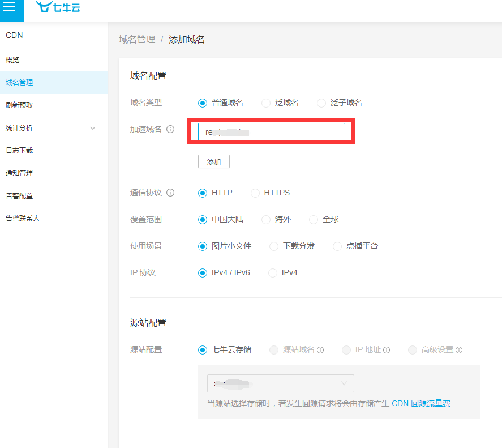
Task: Choose HTTPS communication protocol
Action: coord(255,193)
